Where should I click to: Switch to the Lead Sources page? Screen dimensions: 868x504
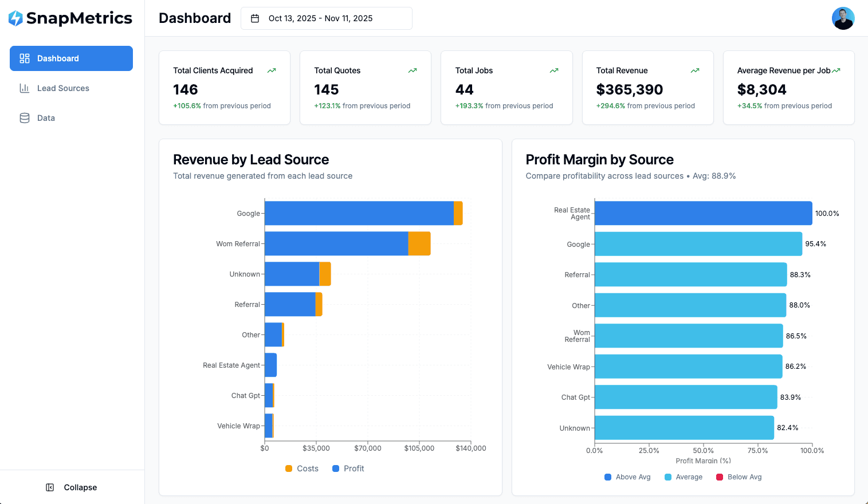[x=63, y=88]
